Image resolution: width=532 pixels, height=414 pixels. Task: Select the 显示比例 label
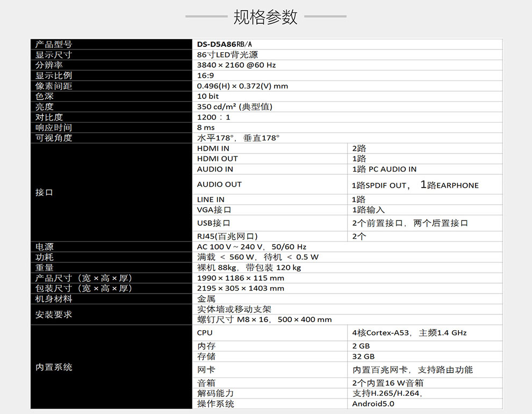click(54, 75)
